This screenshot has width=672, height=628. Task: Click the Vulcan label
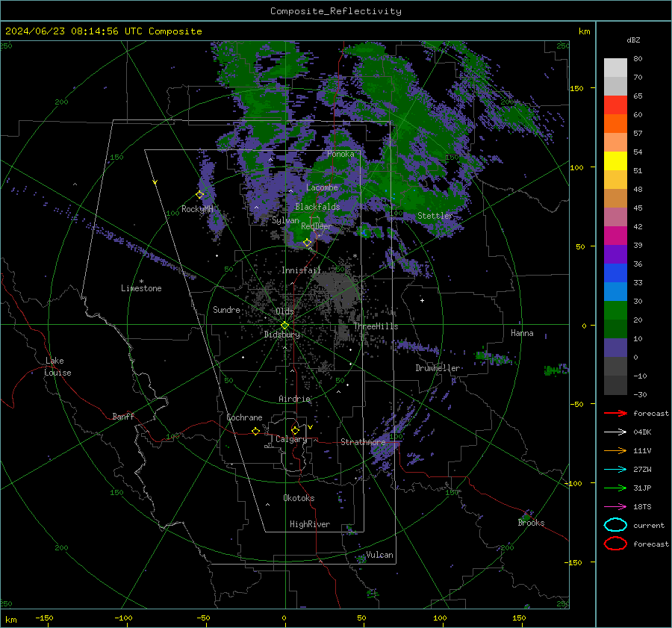point(380,555)
